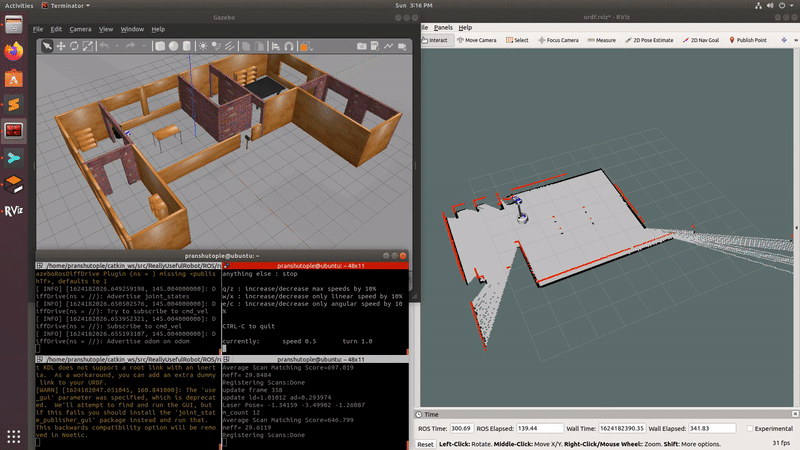Click the Undo arrow in Gazebo toolbar
This screenshot has width=800, height=450.
[104, 46]
